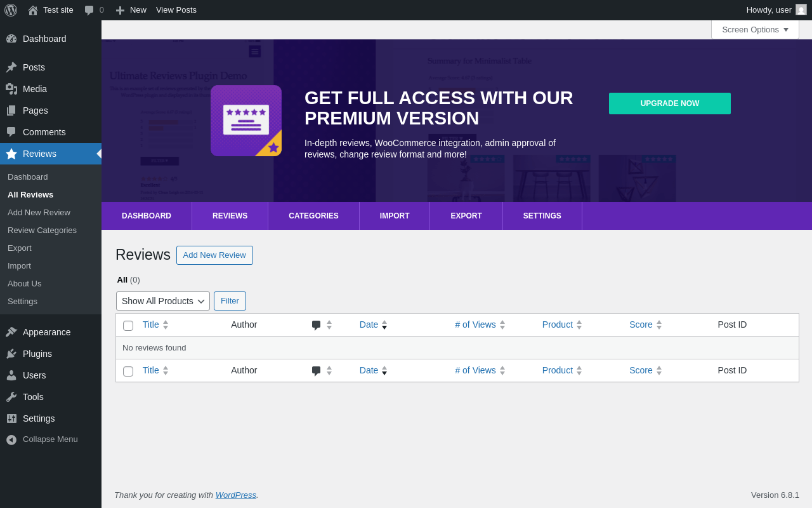Open the Test site home icon
Image resolution: width=812 pixels, height=508 pixels.
[33, 10]
